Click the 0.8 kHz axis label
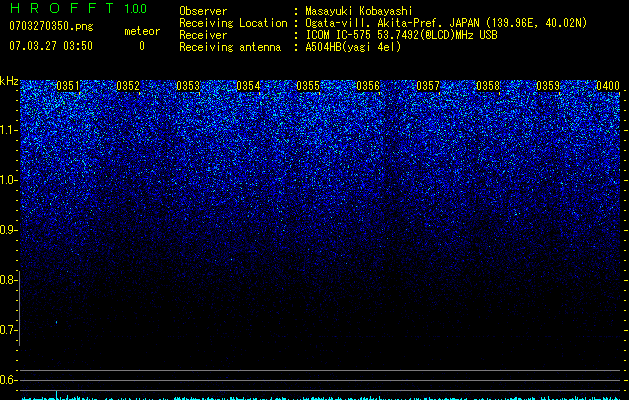The height and width of the screenshot is (400, 629). (x=8, y=280)
